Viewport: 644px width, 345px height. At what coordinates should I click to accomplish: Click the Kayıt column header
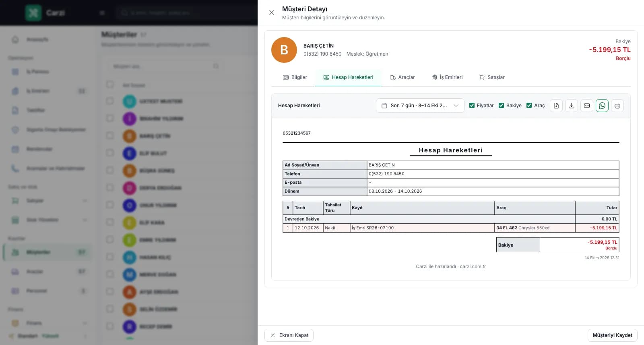(x=422, y=208)
